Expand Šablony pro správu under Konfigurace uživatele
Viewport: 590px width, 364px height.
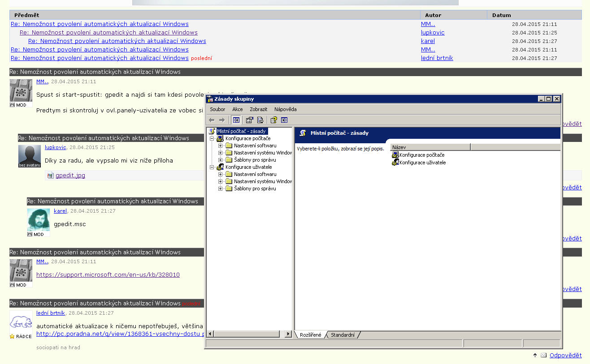coord(220,188)
